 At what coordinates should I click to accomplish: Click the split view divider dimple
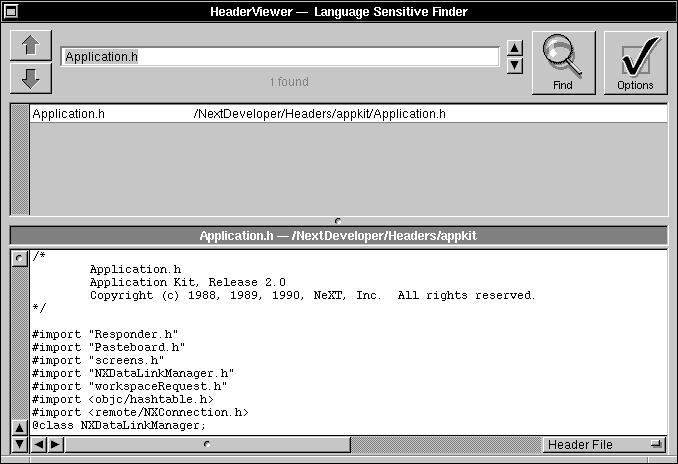coord(338,221)
